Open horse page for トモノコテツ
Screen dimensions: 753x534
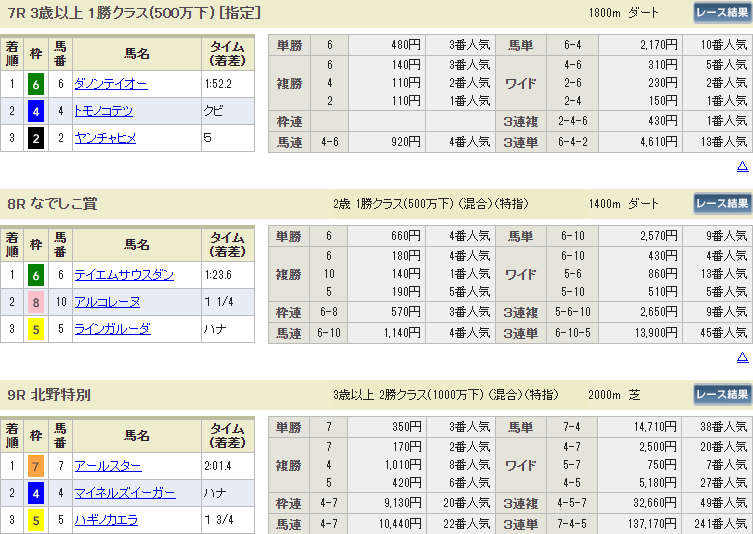103,111
